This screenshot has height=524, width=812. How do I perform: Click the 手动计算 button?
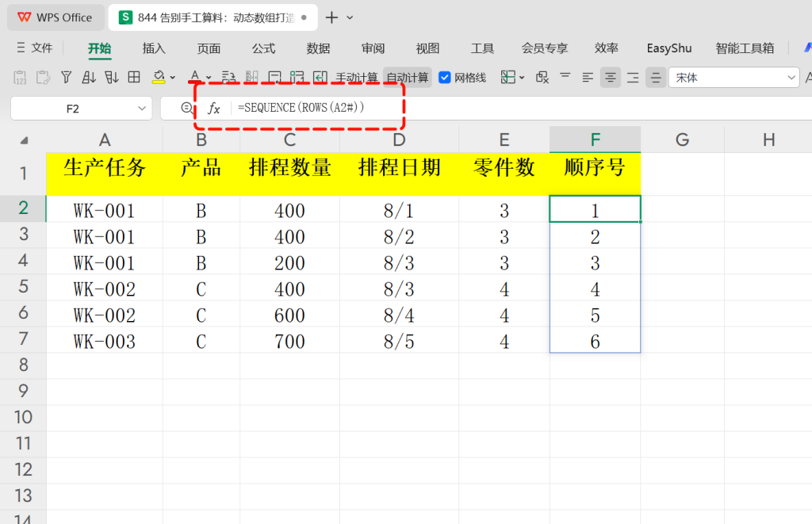click(x=356, y=78)
